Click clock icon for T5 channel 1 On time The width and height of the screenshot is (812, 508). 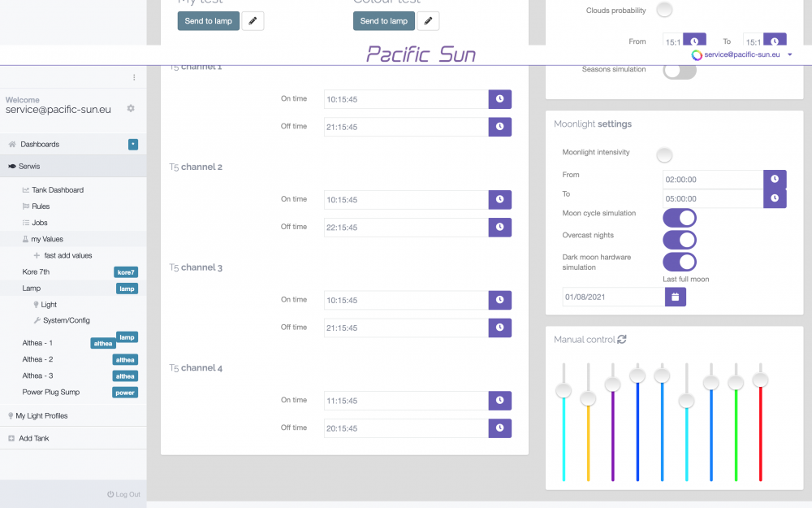[499, 99]
